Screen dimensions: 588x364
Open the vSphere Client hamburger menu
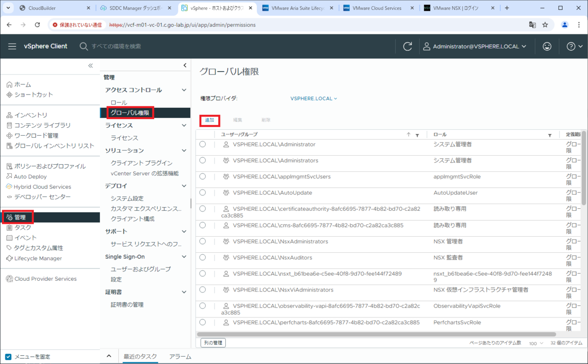tap(12, 46)
